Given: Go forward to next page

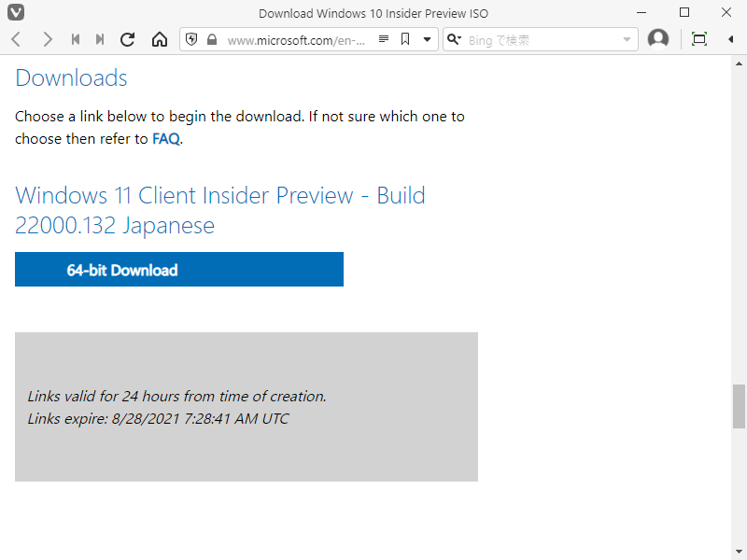Looking at the screenshot, I should click(47, 39).
